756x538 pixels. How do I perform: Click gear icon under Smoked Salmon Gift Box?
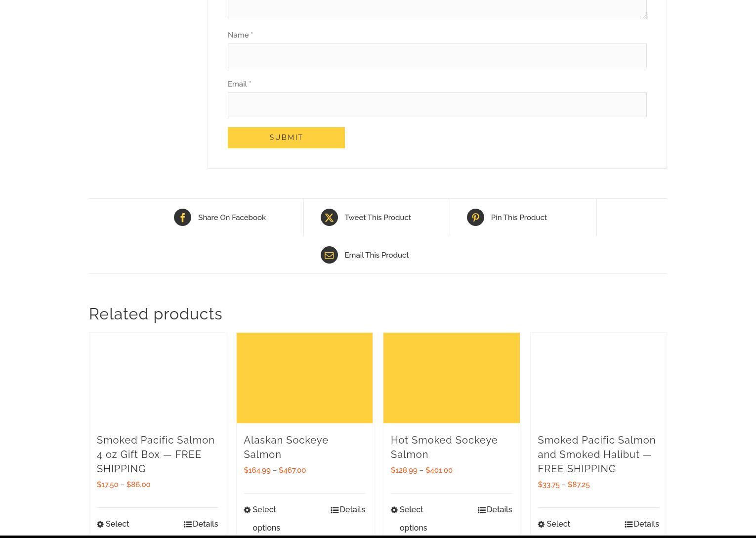tap(100, 524)
